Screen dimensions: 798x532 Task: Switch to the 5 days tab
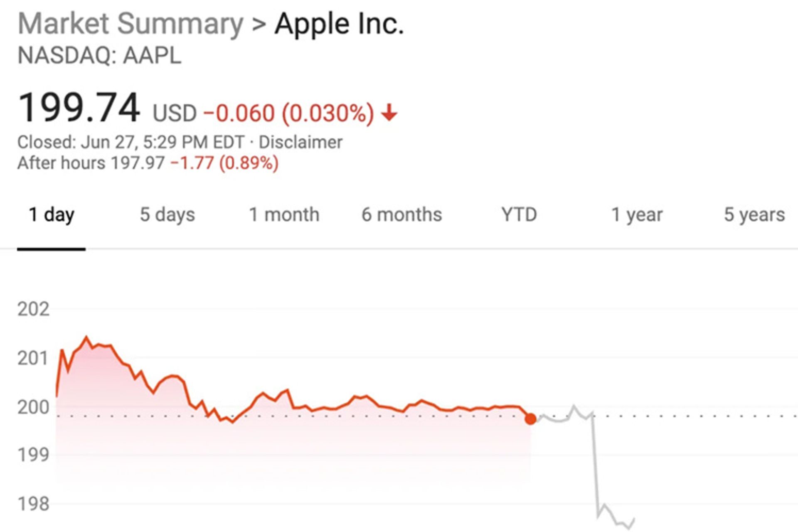click(x=167, y=215)
